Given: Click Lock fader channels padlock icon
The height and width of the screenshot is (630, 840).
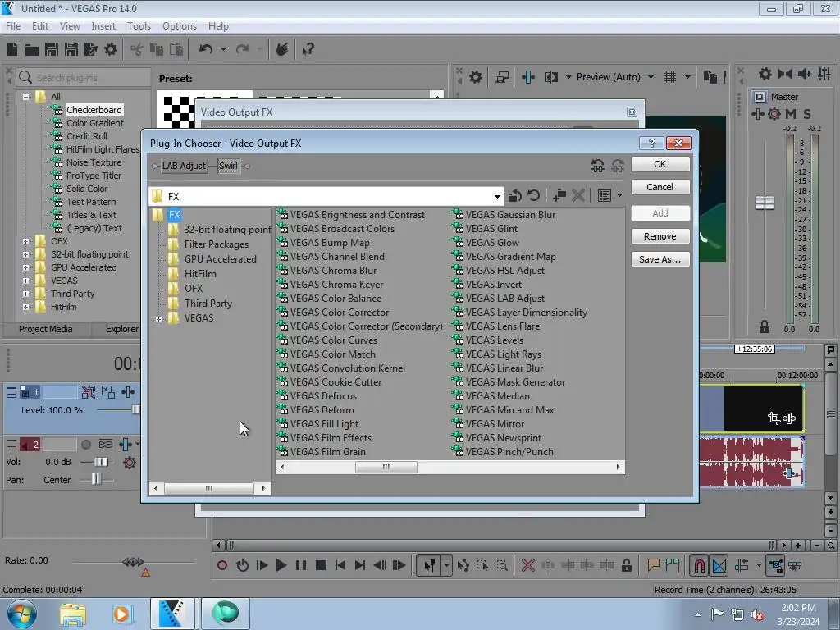Looking at the screenshot, I should (765, 326).
